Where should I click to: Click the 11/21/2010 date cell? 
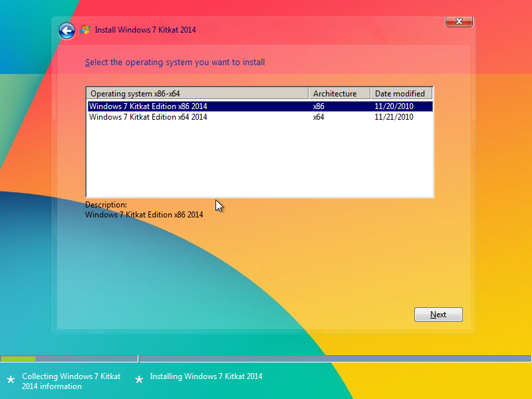(x=394, y=117)
